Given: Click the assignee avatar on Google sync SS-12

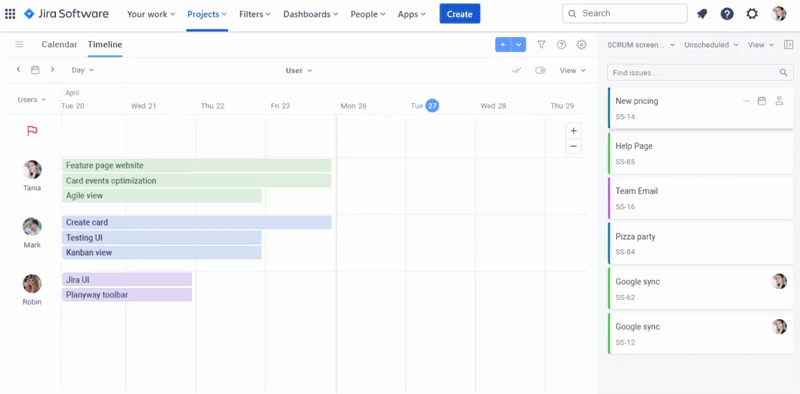Looking at the screenshot, I should pos(779,327).
